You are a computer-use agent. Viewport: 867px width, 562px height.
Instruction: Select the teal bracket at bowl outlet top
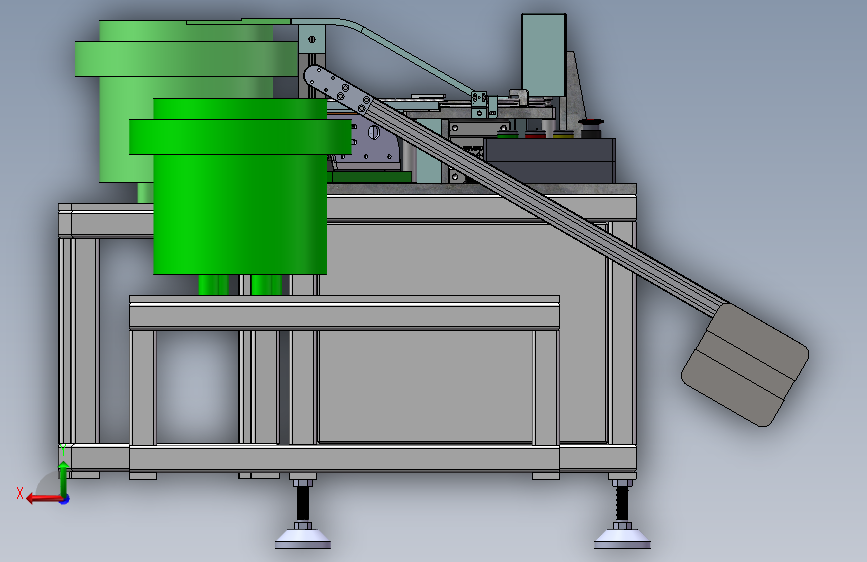312,40
